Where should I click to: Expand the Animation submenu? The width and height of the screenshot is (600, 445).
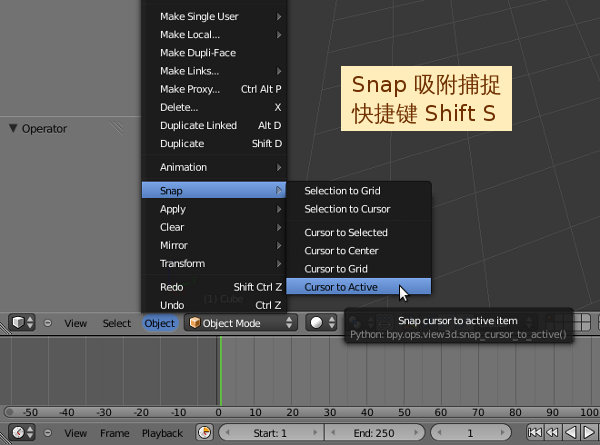(x=214, y=168)
